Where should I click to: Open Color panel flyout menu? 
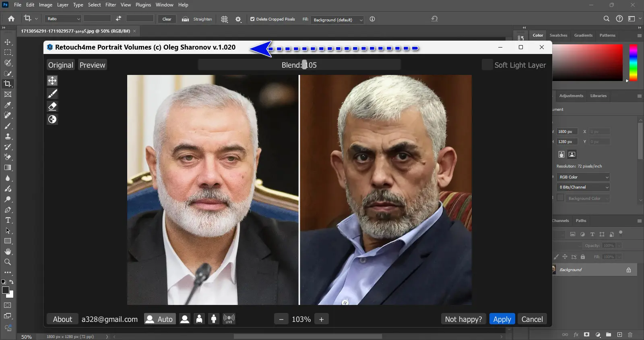coord(640,35)
